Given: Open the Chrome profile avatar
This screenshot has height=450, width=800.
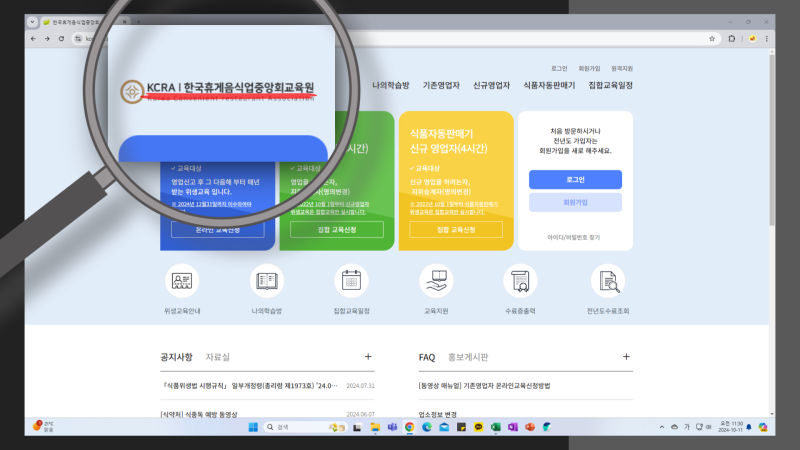Looking at the screenshot, I should pos(753,39).
